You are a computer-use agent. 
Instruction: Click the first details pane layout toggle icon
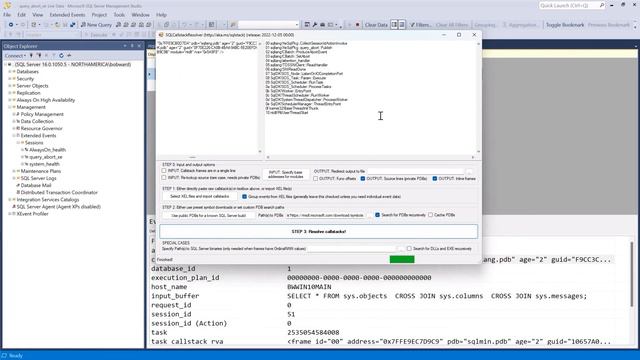394,25
